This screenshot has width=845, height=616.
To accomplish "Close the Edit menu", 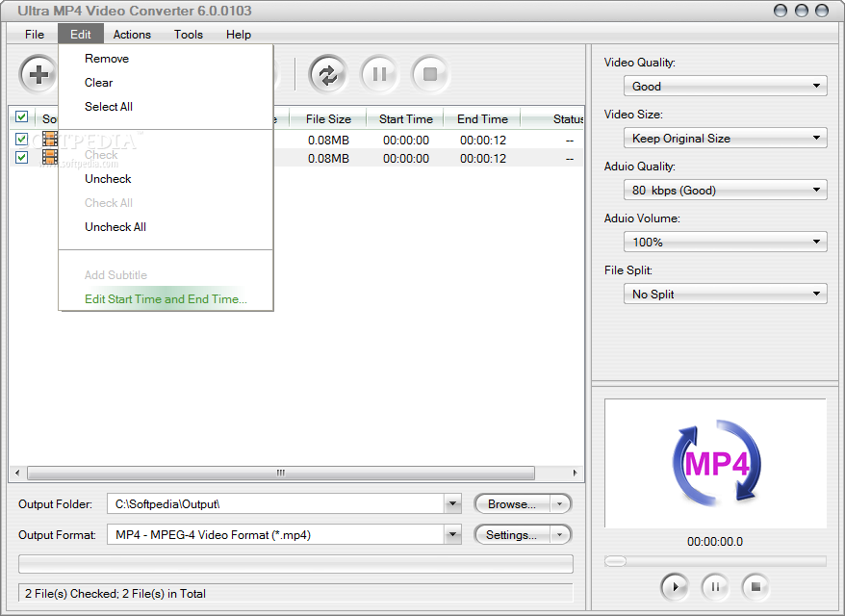I will click(x=81, y=35).
